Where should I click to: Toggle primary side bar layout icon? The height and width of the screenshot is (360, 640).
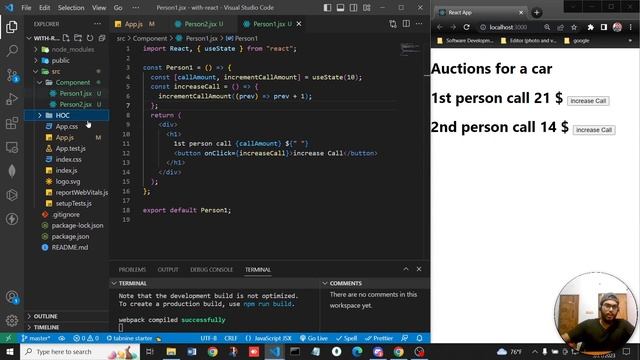(x=327, y=7)
